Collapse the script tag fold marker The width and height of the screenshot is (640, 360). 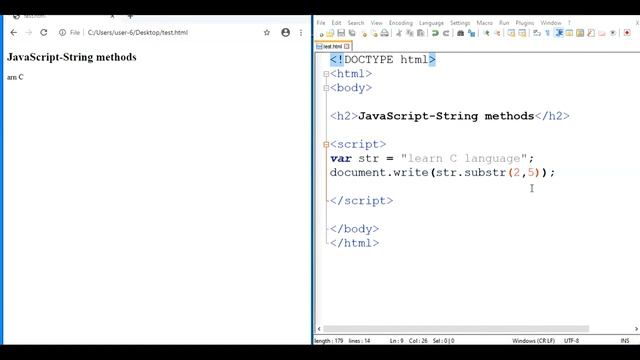point(326,144)
